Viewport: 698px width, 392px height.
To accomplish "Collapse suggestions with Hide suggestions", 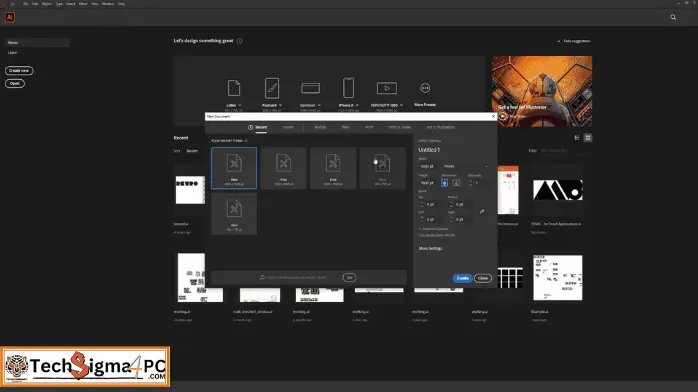I will click(x=573, y=41).
